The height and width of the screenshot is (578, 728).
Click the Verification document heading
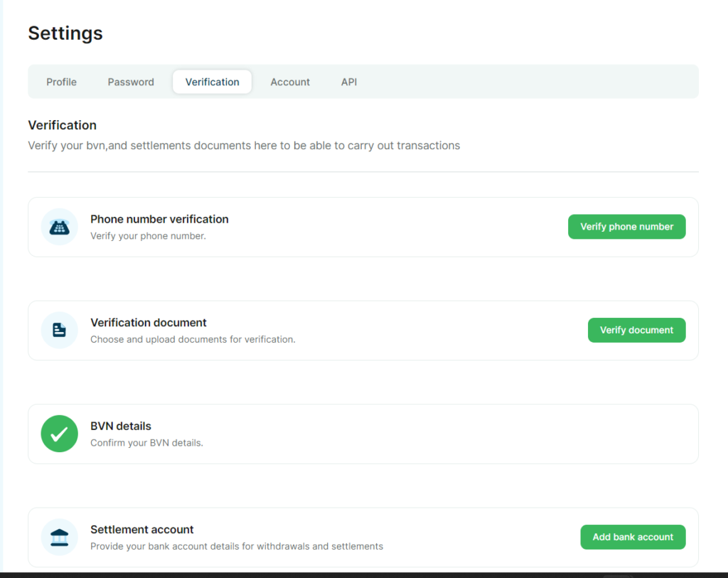pyautogui.click(x=149, y=323)
